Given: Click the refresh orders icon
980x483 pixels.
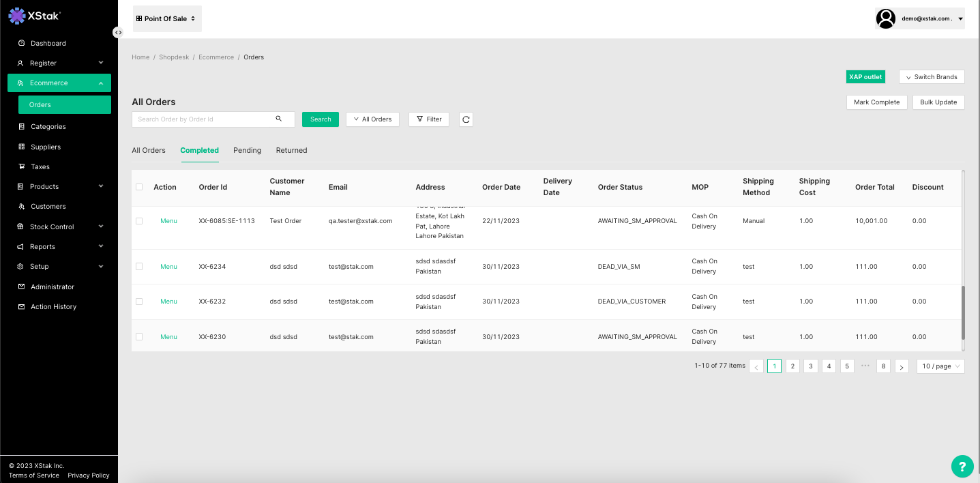Looking at the screenshot, I should coord(466,119).
